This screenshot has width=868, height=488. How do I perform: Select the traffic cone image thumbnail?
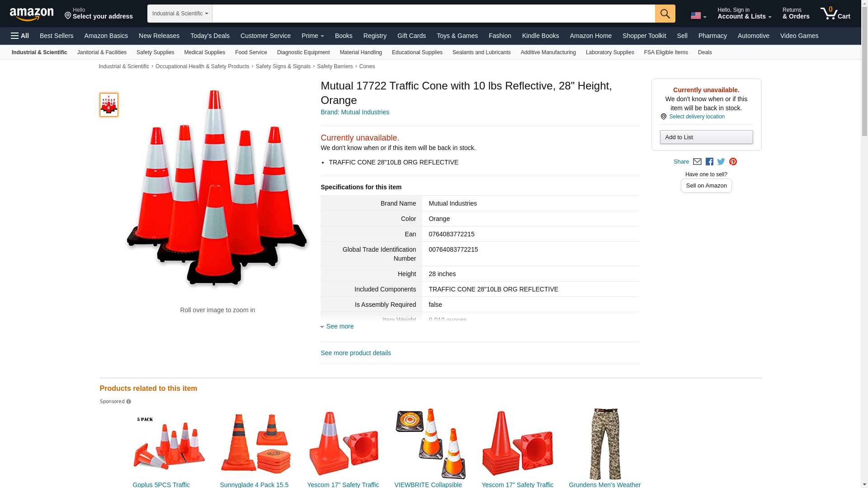[x=109, y=105]
